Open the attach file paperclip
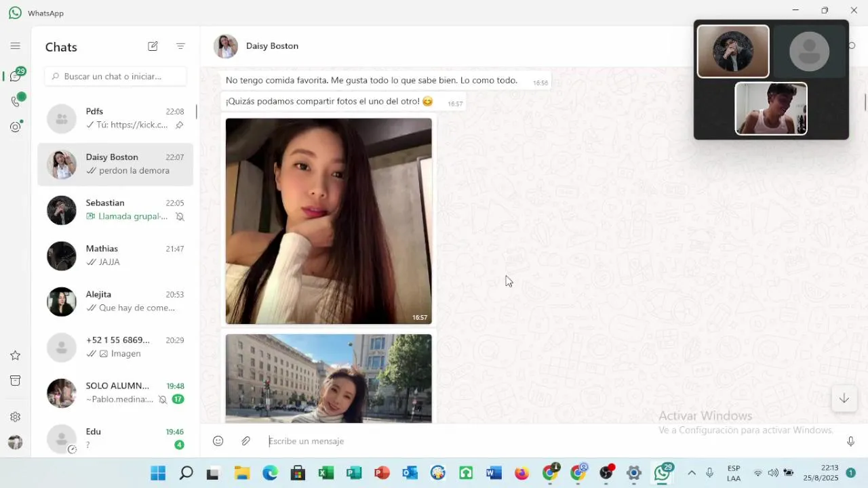Image resolution: width=868 pixels, height=488 pixels. 246,441
